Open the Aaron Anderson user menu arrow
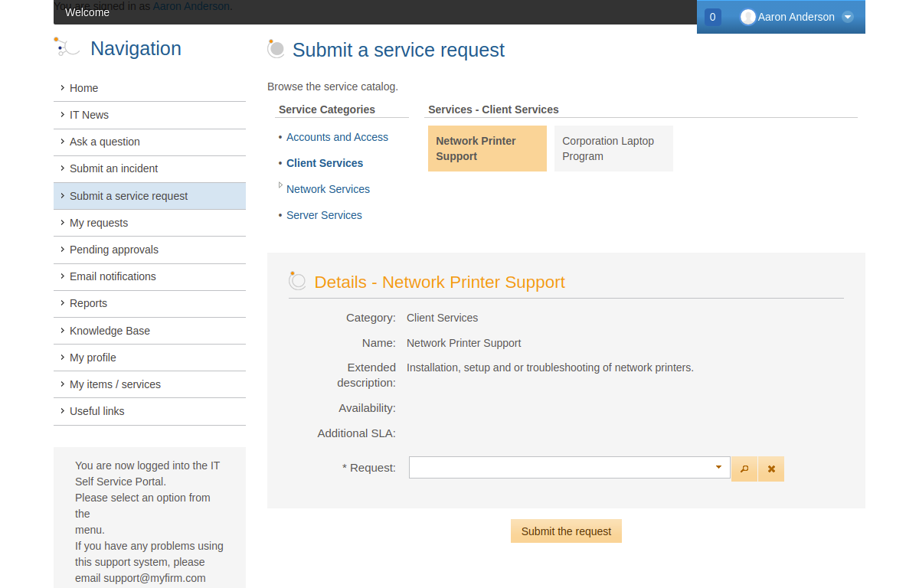919x588 pixels. tap(847, 17)
